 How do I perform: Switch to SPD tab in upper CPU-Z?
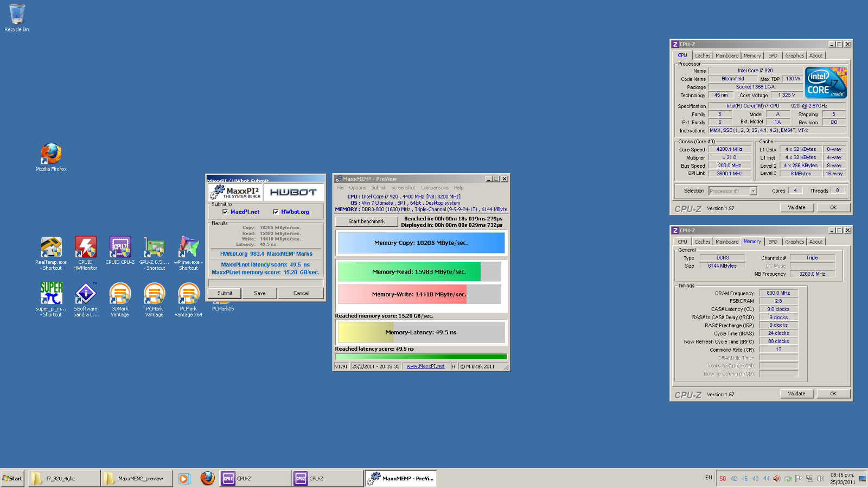pos(773,56)
